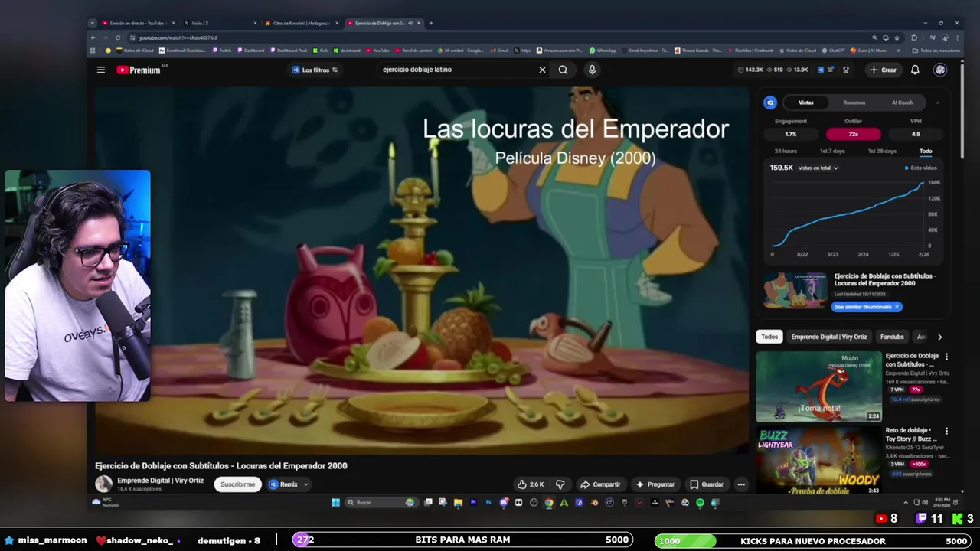980x551 pixels.
Task: Click the 72x Outlier badge
Action: click(853, 134)
